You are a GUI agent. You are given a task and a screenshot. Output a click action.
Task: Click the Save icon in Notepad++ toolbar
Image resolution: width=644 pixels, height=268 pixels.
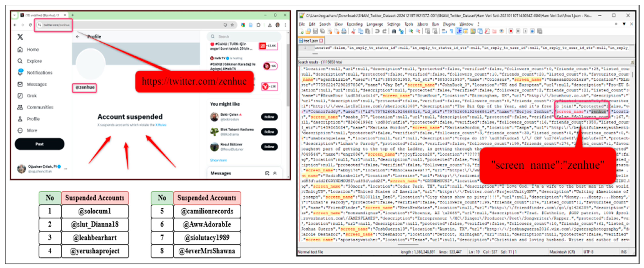tap(315, 31)
